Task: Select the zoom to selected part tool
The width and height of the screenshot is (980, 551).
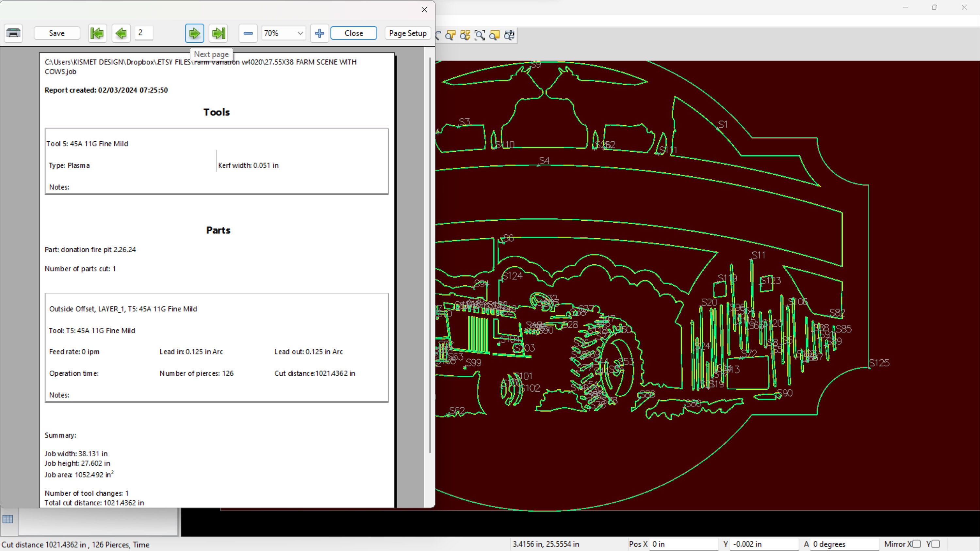Action: pos(450,35)
